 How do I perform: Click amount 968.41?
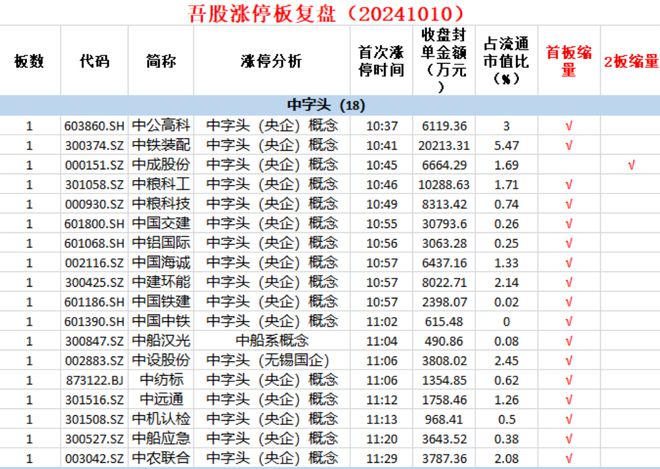click(x=444, y=420)
